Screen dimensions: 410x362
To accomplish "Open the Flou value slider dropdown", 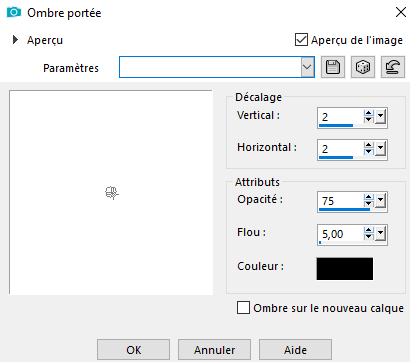I will point(380,234).
